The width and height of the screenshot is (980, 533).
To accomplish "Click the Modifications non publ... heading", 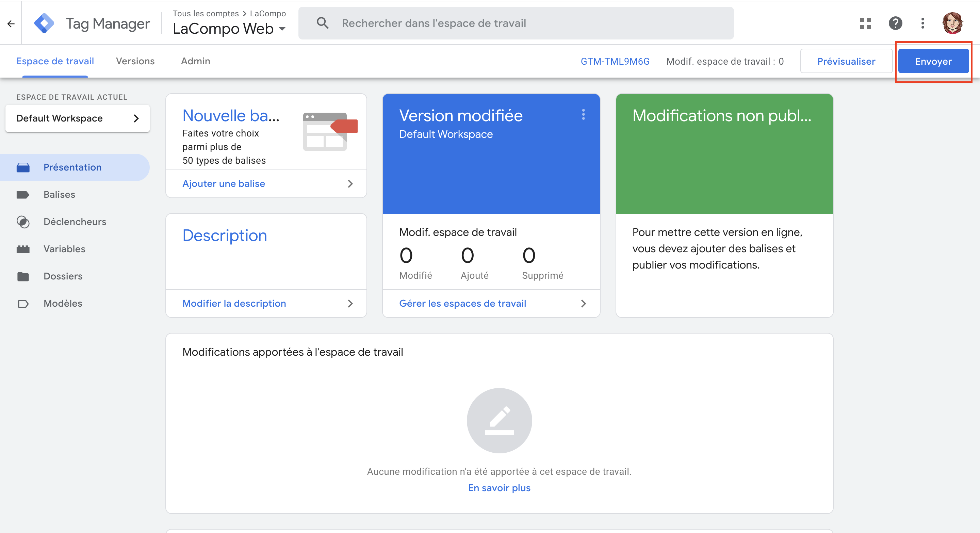I will click(722, 116).
